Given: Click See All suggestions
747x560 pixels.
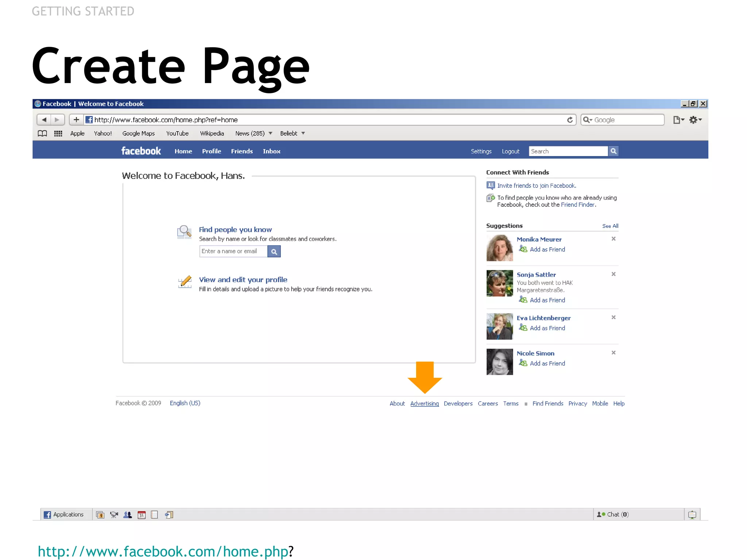Looking at the screenshot, I should click(610, 226).
